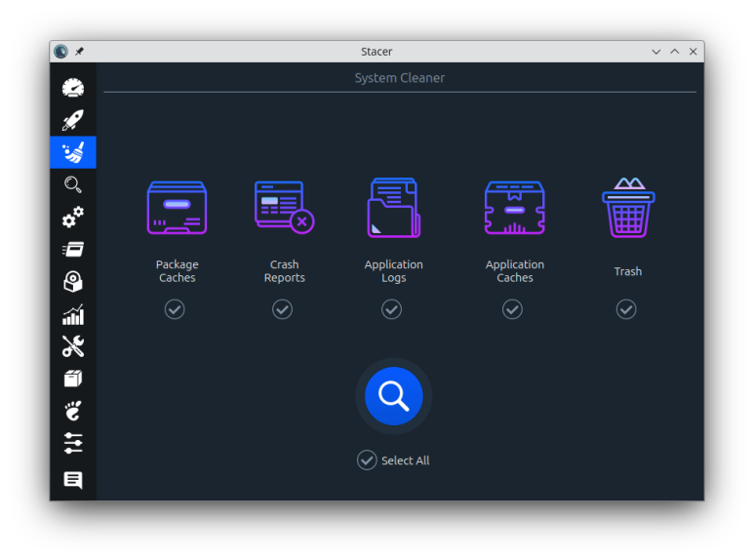Click the Application Caches box icon

click(514, 208)
